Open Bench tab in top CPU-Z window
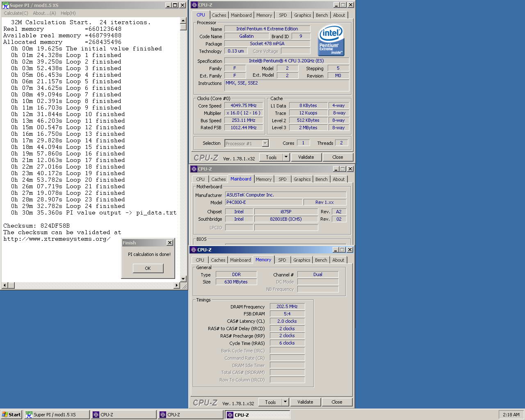This screenshot has height=420, width=525. [x=322, y=15]
